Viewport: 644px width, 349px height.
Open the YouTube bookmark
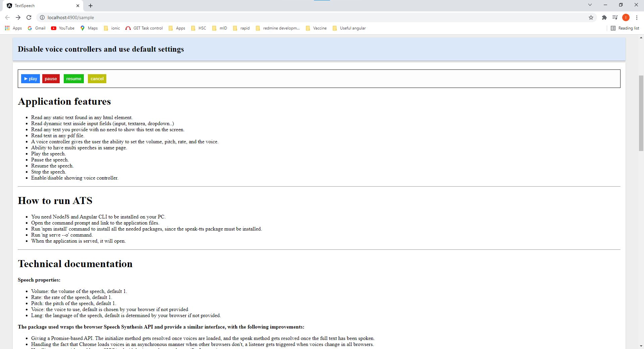click(63, 28)
